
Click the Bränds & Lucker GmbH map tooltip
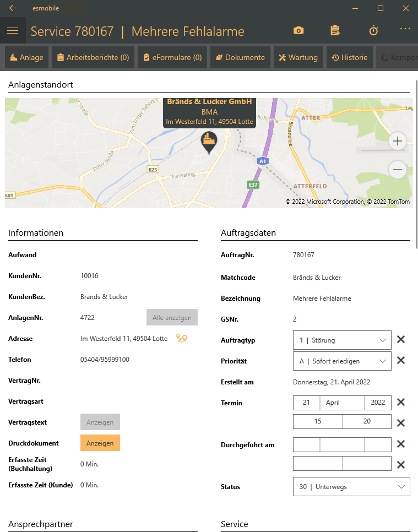[209, 112]
